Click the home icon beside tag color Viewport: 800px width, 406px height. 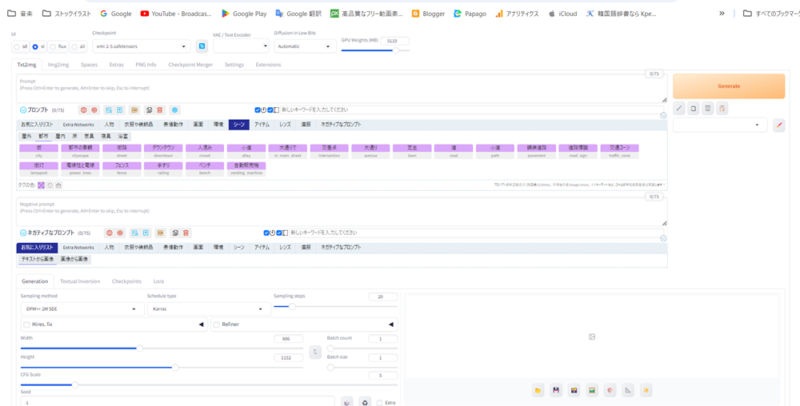click(58, 186)
